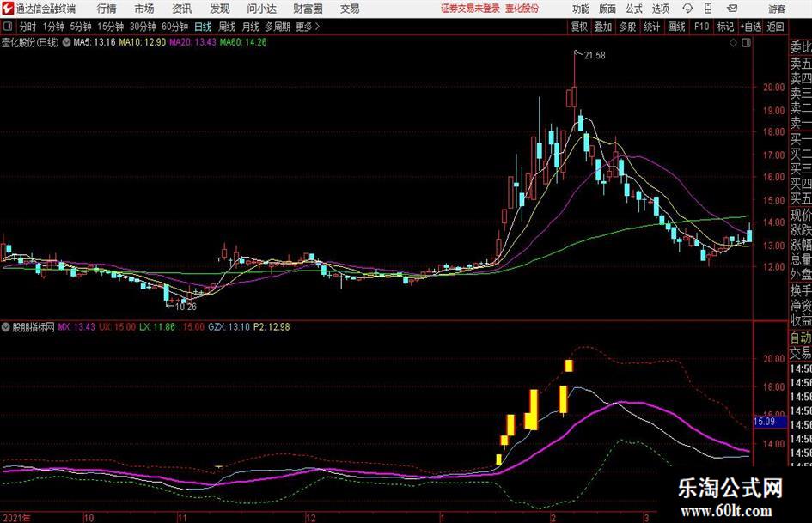The width and height of the screenshot is (812, 523).
Task: Open the 交易 menu
Action: pyautogui.click(x=350, y=9)
